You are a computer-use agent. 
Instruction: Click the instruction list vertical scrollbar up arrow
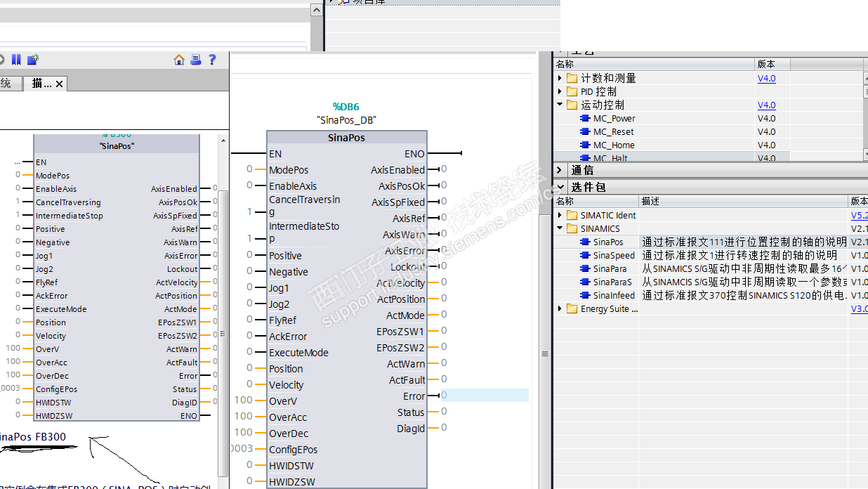[865, 79]
